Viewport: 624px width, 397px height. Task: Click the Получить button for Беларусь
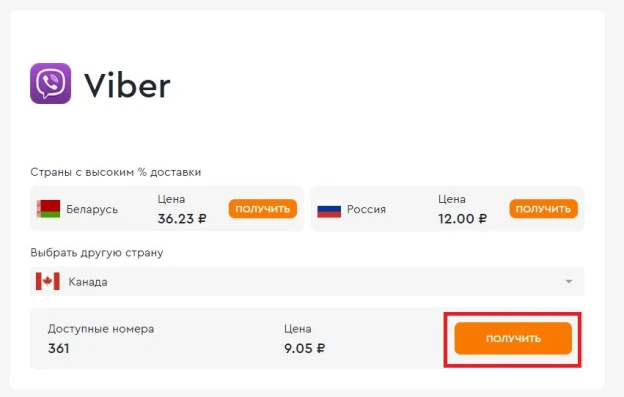[263, 209]
